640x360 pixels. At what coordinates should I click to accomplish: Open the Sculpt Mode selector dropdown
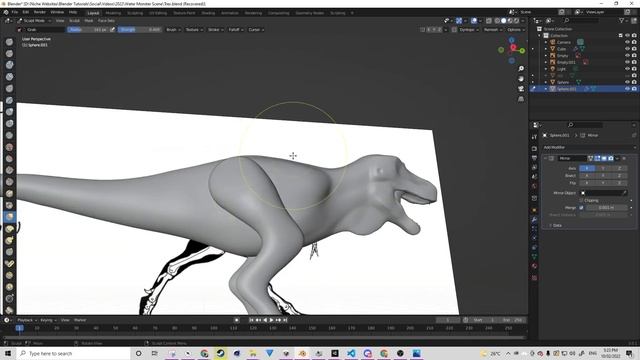click(x=34, y=20)
